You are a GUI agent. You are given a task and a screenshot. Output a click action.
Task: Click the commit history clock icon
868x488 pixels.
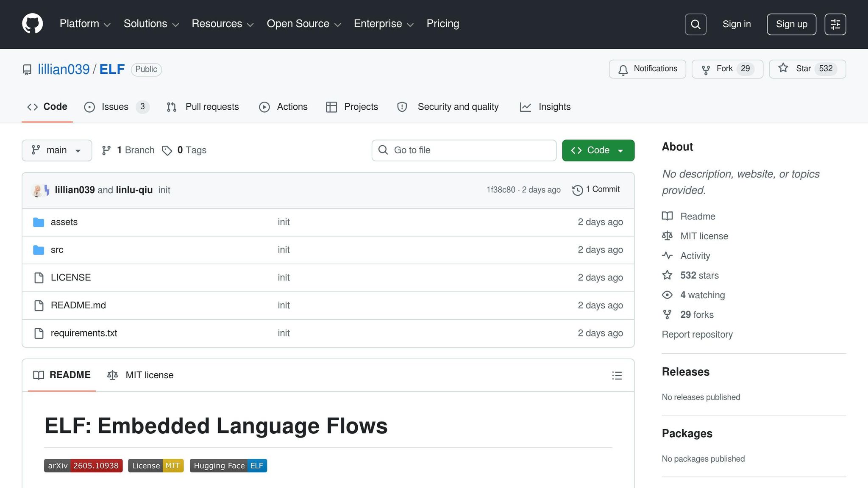tap(577, 190)
